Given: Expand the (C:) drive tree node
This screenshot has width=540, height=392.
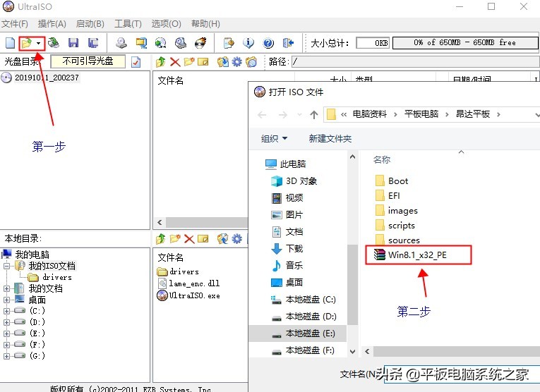Looking at the screenshot, I should point(6,311).
